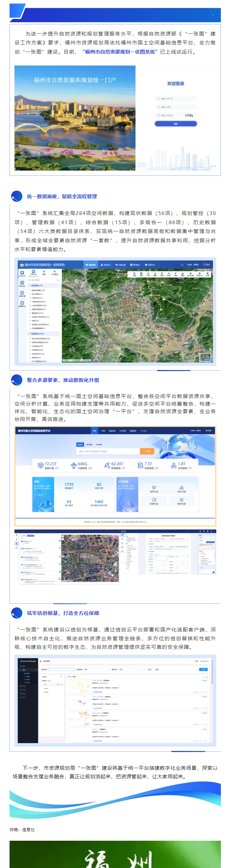Viewport: 236px width, 868px height.
Task: Open the 数据导出 icon in map sidebar
Action: [22, 303]
